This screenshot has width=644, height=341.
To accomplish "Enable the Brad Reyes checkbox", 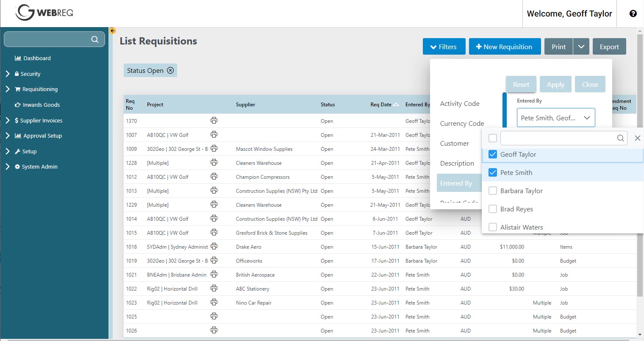I will click(x=492, y=209).
